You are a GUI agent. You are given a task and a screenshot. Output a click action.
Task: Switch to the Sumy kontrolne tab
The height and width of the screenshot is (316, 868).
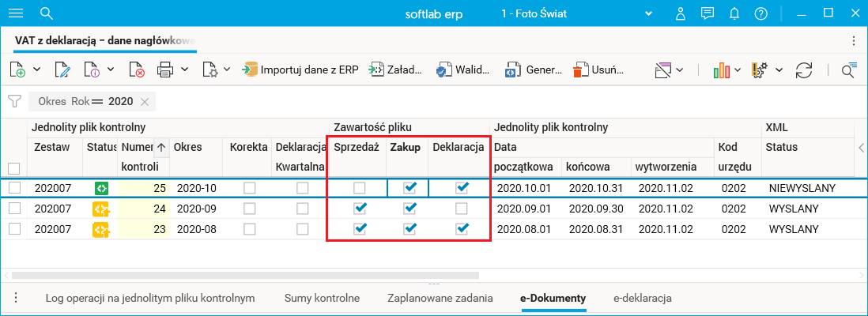point(322,298)
